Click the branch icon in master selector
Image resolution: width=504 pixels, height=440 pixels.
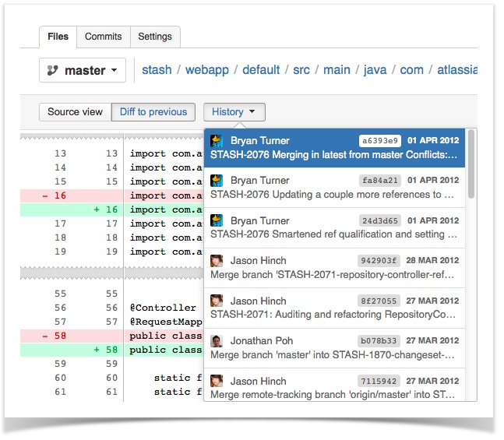pyautogui.click(x=53, y=70)
